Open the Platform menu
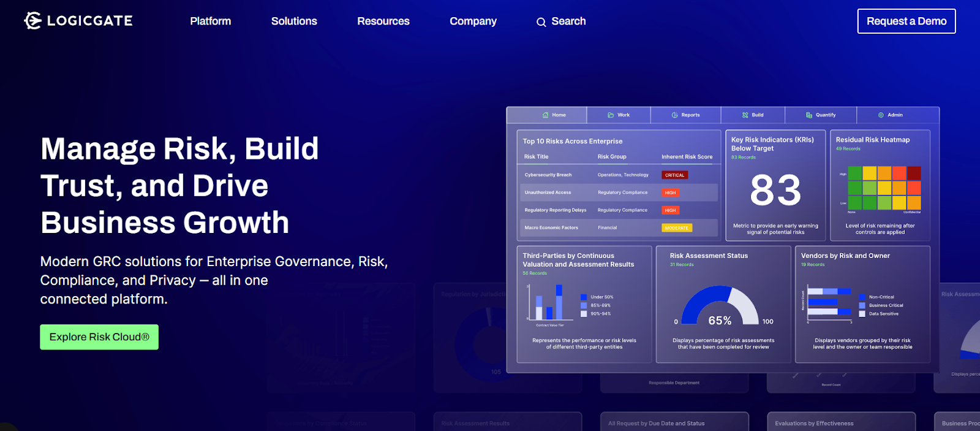Image resolution: width=980 pixels, height=431 pixels. [x=211, y=21]
